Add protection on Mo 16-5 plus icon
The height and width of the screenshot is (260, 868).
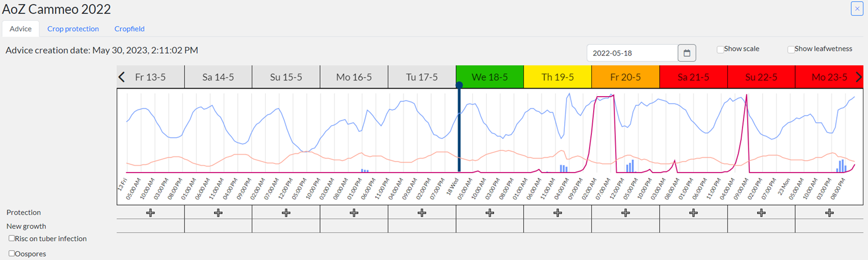pos(354,213)
